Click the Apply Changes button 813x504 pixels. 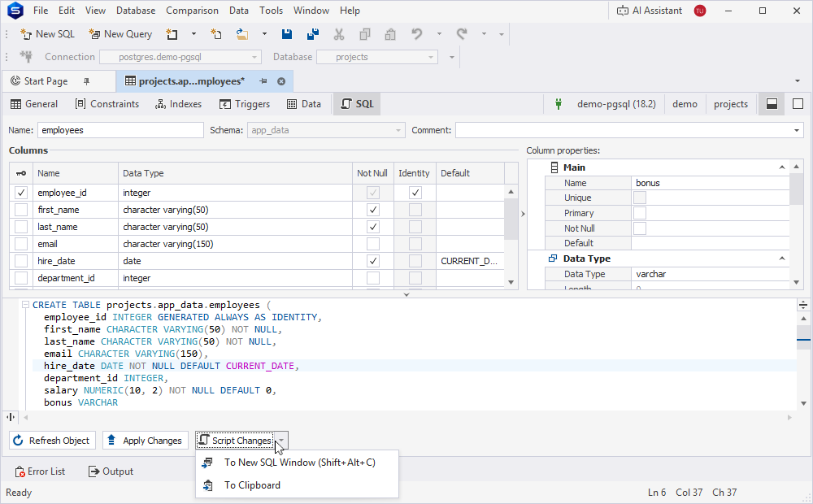[146, 441]
